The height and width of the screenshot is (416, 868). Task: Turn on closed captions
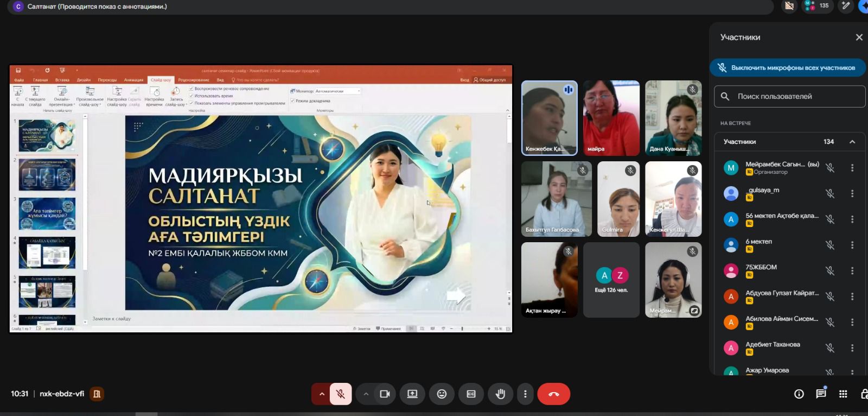(x=471, y=394)
